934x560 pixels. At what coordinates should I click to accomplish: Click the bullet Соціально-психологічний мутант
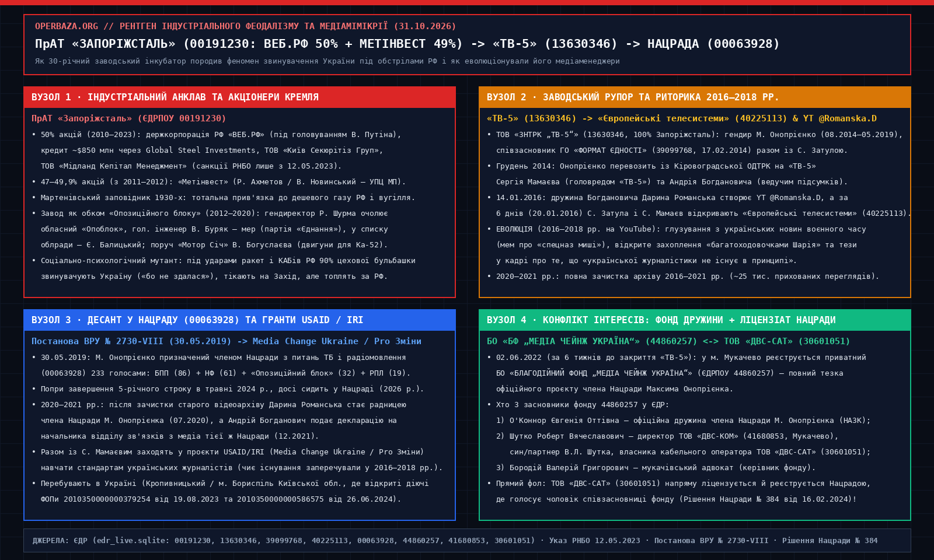224,261
